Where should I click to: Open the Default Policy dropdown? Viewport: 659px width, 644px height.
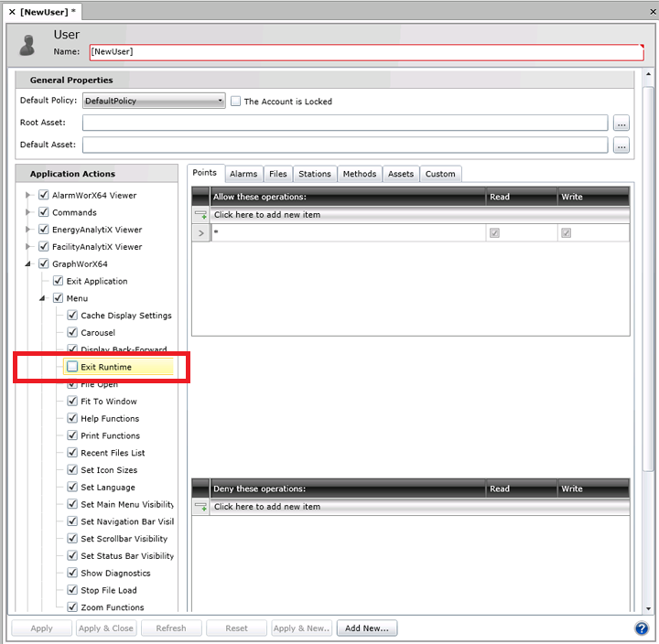(154, 102)
